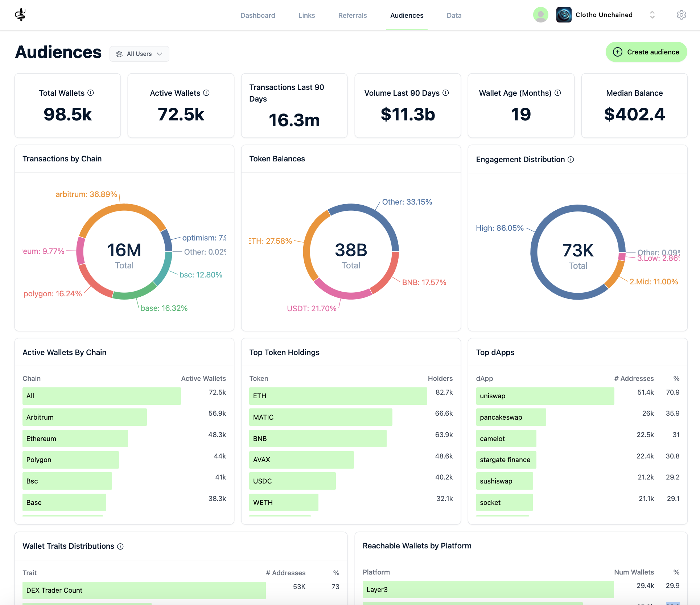This screenshot has width=700, height=605.
Task: Expand the Clotho Unchained workspace switcher
Action: coord(652,15)
